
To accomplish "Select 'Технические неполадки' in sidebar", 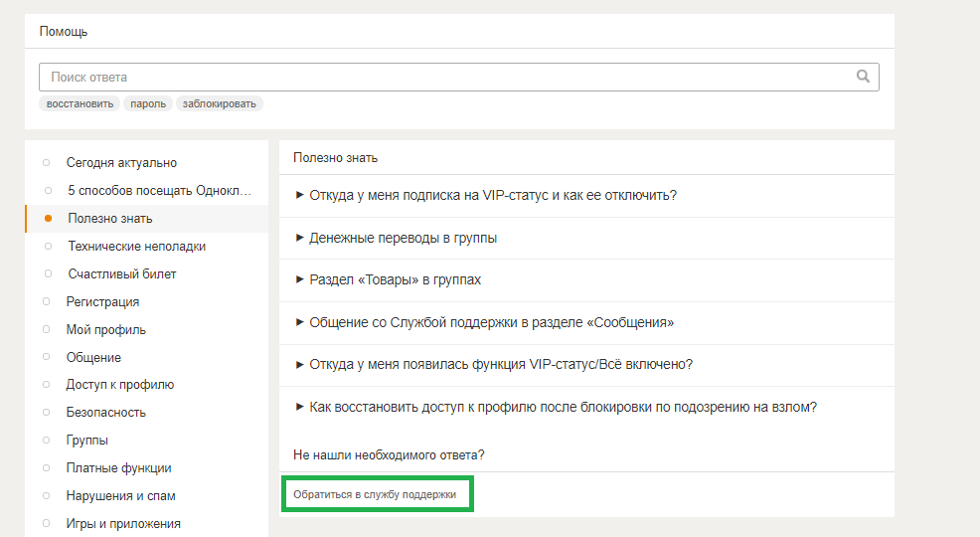I will [137, 246].
